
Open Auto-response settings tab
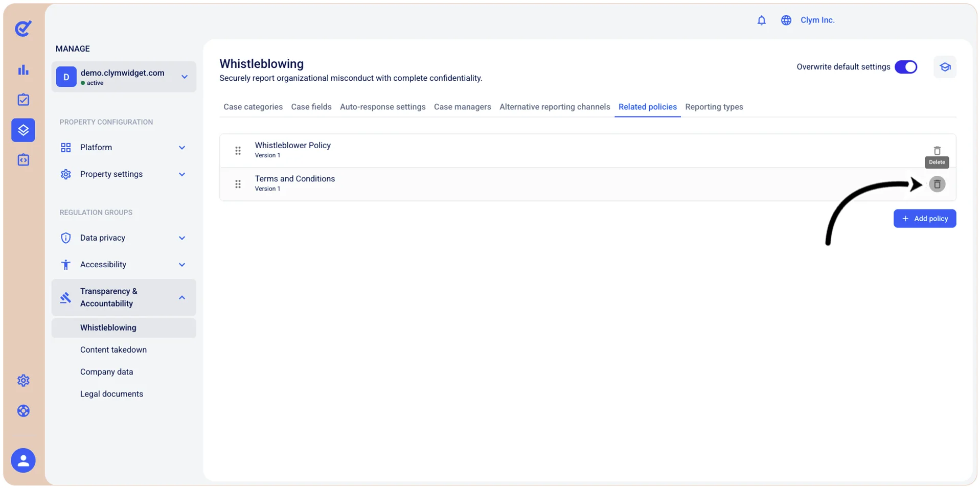click(382, 107)
